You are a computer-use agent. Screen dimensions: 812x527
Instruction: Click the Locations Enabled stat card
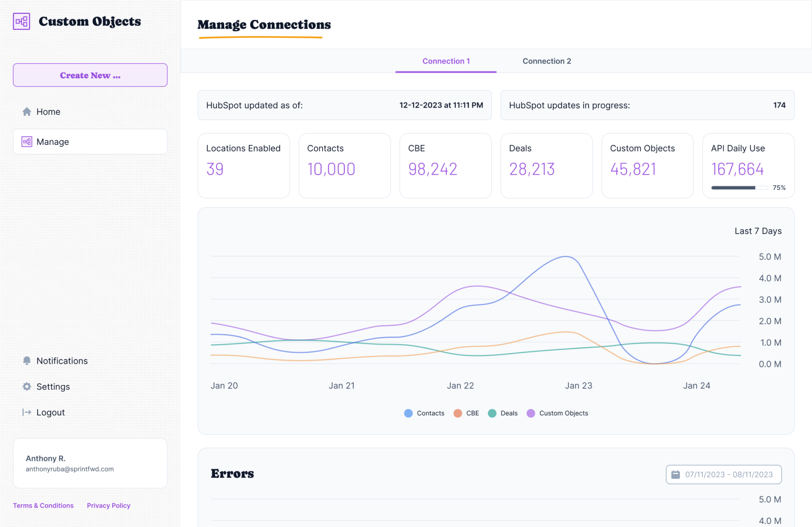tap(244, 165)
